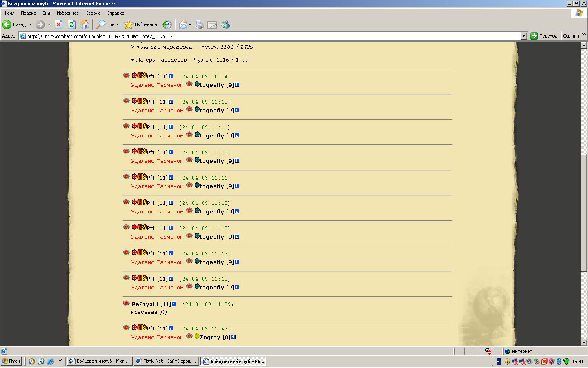The image size is (588, 368).
Task: Click the taskbar clock showing 19:41
Action: (x=578, y=361)
